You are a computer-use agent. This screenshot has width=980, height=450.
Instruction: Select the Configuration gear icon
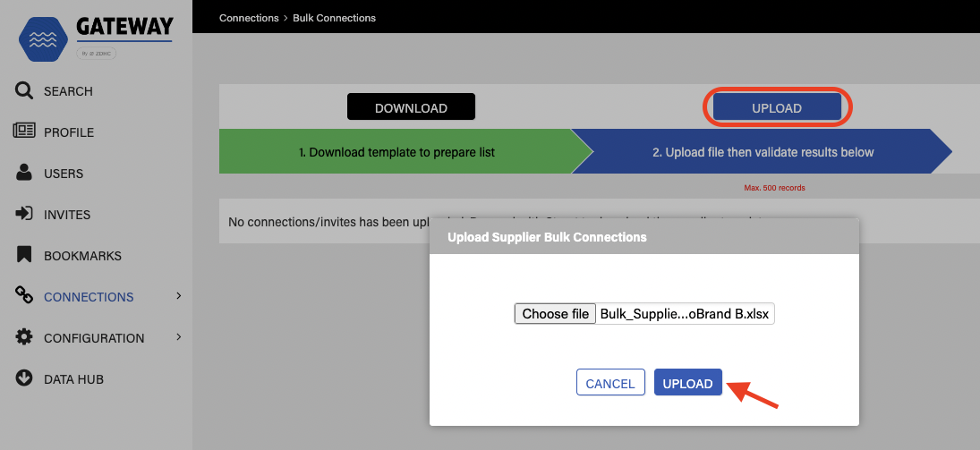point(25,337)
